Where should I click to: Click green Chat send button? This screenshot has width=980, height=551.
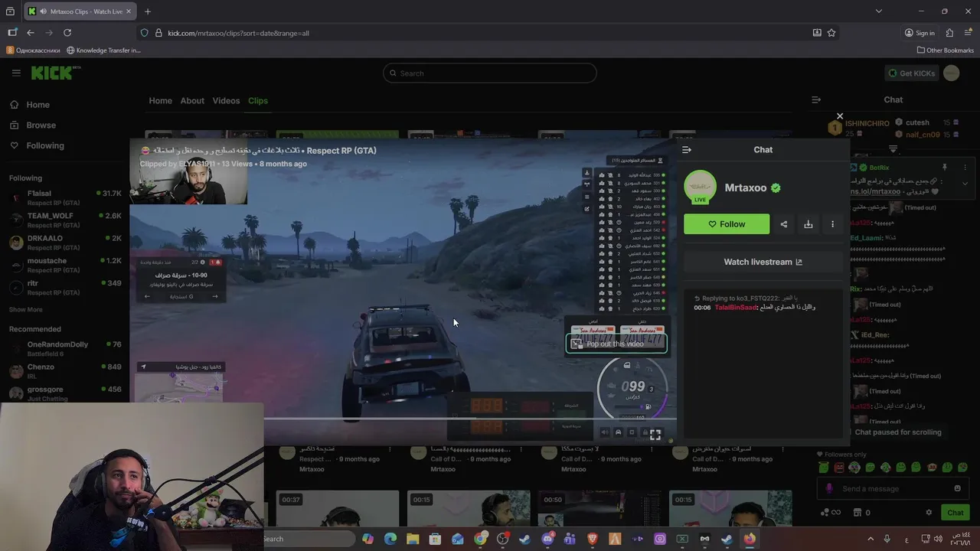pos(955,513)
